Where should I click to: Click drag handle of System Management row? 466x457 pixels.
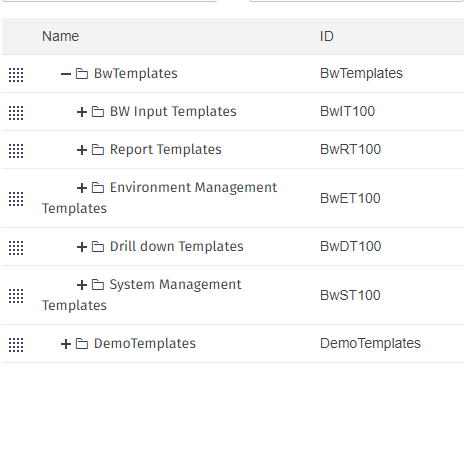[x=16, y=296]
